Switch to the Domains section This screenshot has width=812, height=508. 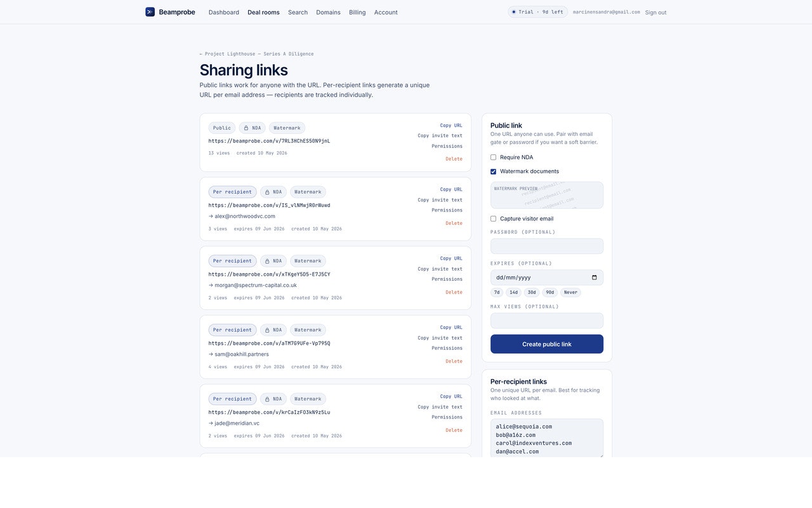(328, 12)
